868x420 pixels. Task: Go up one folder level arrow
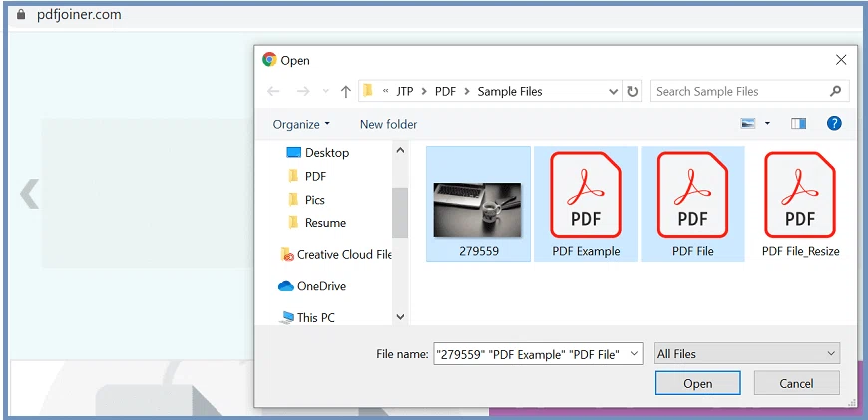pyautogui.click(x=346, y=92)
